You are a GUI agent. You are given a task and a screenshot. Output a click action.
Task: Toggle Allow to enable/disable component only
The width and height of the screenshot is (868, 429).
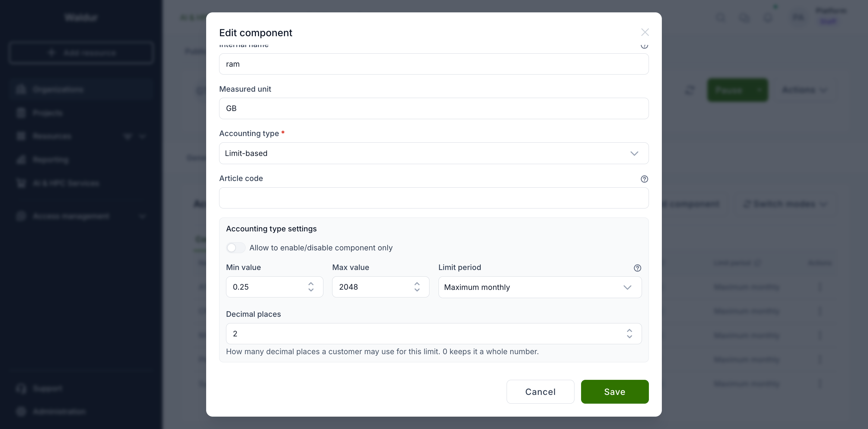pyautogui.click(x=235, y=248)
